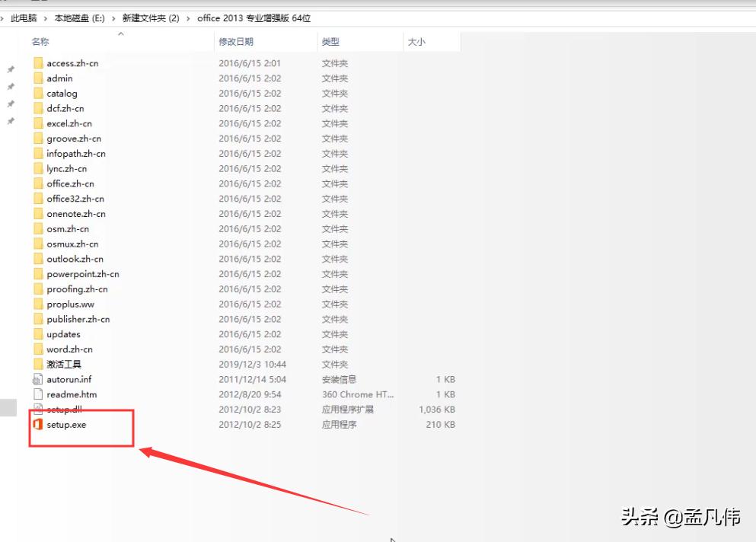Viewport: 756px width, 542px height.
Task: Click the proplus.ww folder icon
Action: [x=39, y=304]
